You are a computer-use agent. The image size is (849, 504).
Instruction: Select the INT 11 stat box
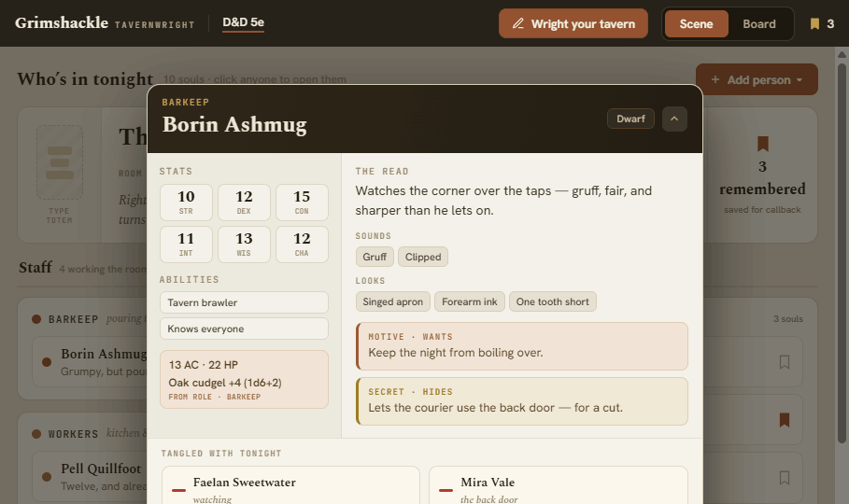[x=186, y=245]
